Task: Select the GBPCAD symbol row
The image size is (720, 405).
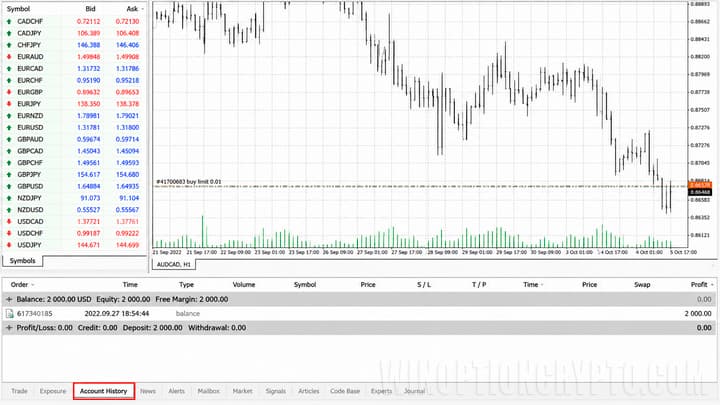Action: 73,151
